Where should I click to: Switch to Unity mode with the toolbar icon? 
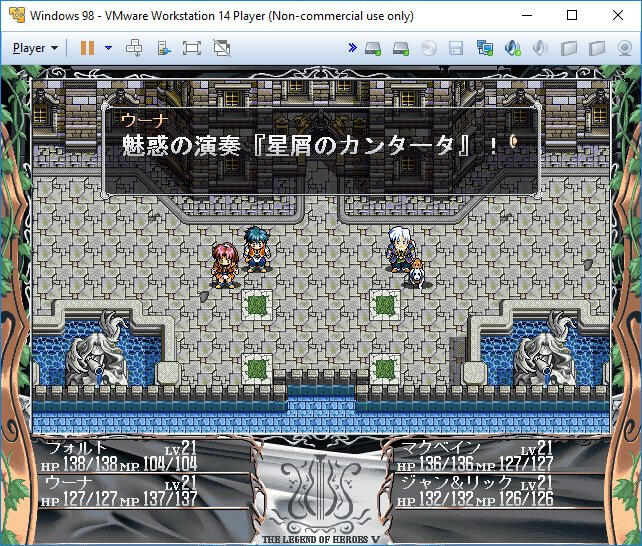[x=221, y=47]
